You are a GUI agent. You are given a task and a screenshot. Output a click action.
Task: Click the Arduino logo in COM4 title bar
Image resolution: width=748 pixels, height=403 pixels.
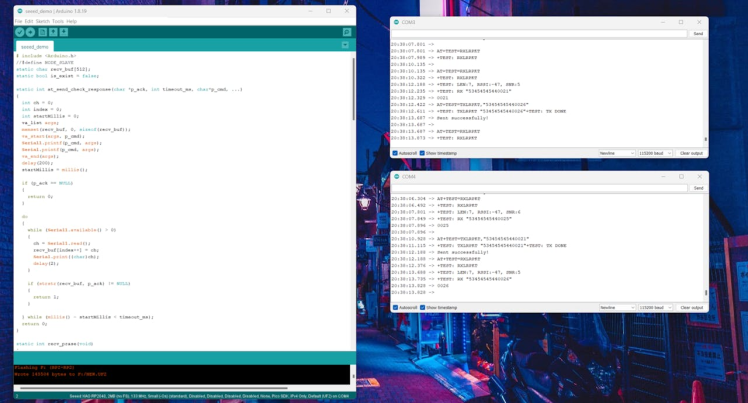click(x=397, y=177)
